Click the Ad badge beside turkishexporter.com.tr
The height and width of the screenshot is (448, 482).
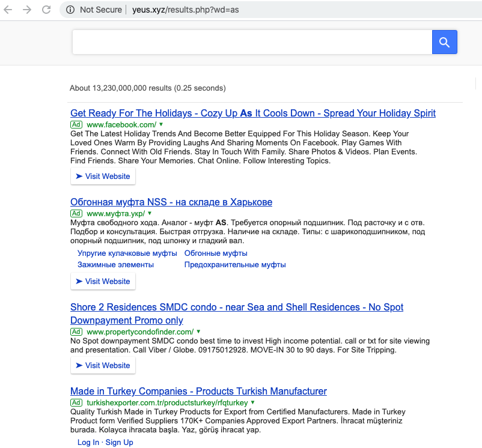pos(76,402)
